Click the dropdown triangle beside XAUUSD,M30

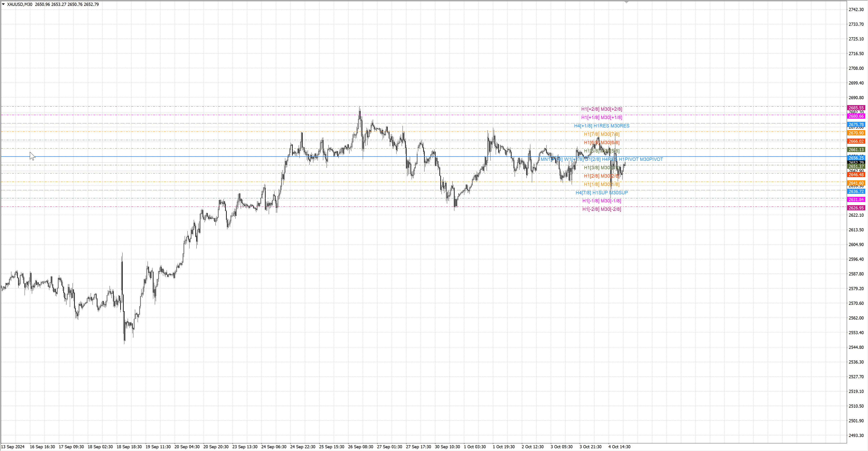click(x=3, y=4)
